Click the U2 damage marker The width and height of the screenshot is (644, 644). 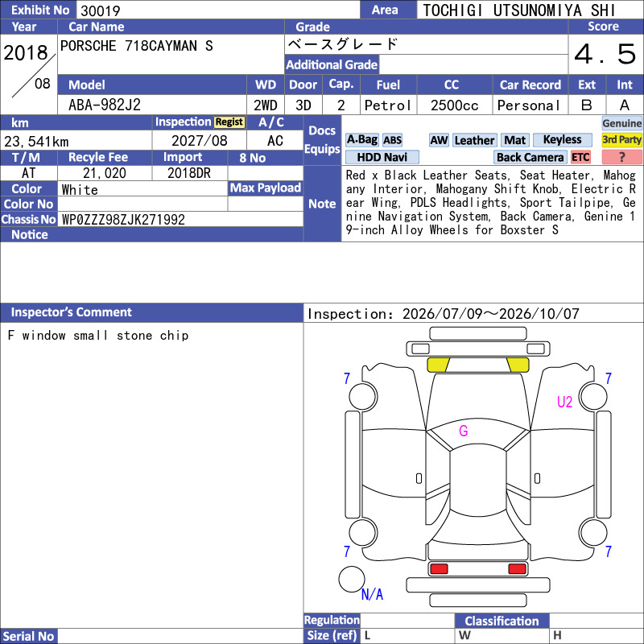564,402
